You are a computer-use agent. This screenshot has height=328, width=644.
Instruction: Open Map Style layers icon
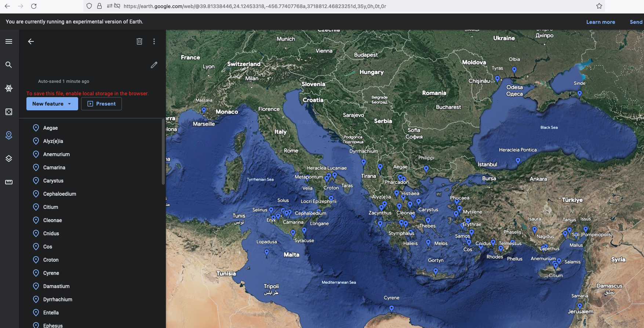point(9,159)
